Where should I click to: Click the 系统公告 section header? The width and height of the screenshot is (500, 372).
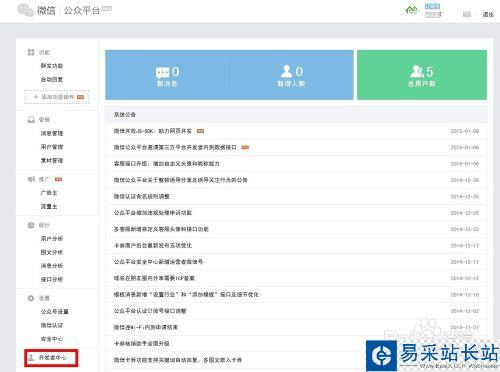click(125, 115)
